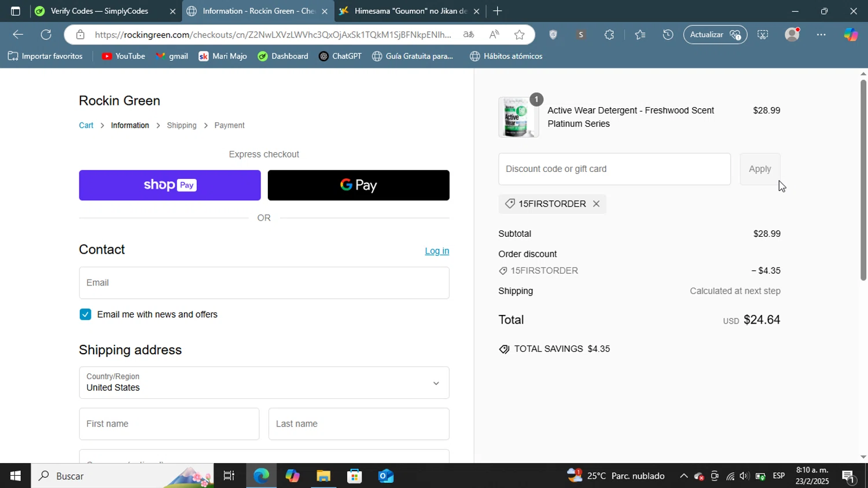The width and height of the screenshot is (868, 488).
Task: Uncheck Email me with news and offers
Action: (86, 314)
